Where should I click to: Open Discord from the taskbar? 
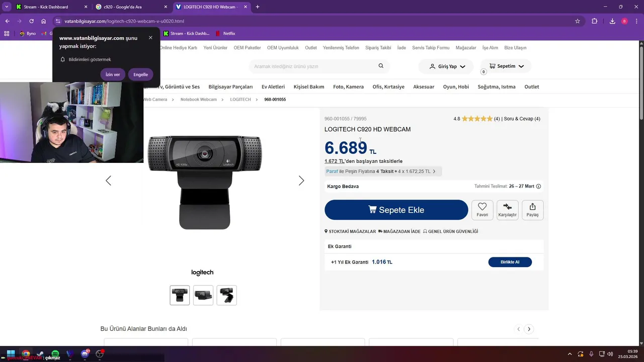85,354
